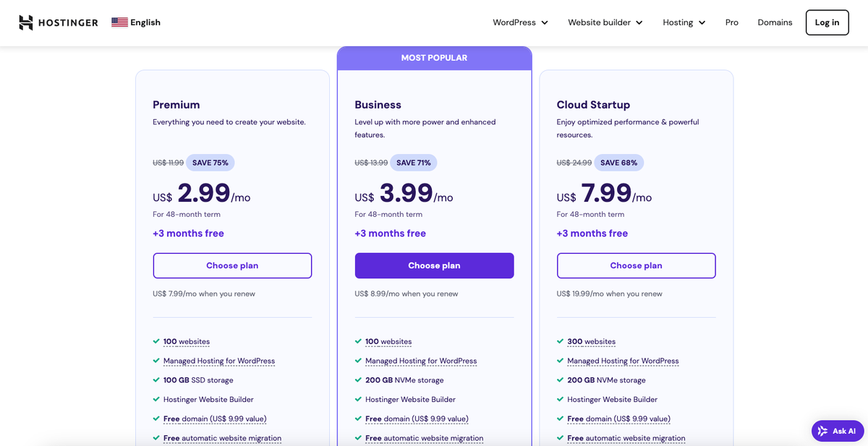The image size is (868, 446).
Task: Expand the Website builder dropdown
Action: tap(605, 22)
